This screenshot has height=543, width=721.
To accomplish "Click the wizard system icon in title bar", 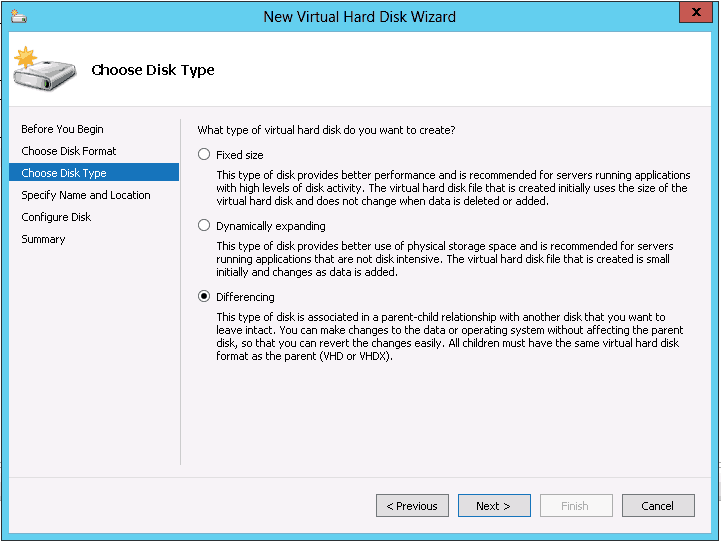I will 19,16.
